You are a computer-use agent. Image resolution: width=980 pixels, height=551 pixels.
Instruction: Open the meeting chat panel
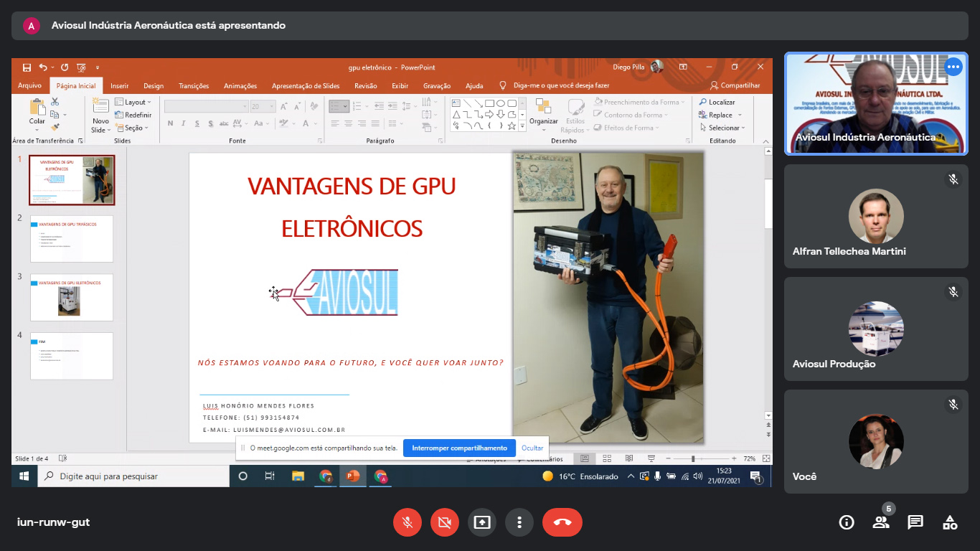click(x=915, y=522)
